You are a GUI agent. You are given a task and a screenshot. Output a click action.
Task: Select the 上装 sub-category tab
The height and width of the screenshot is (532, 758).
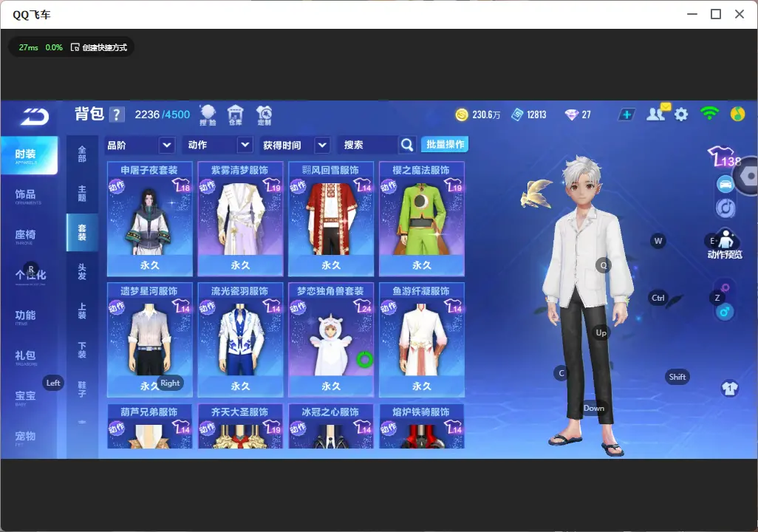coord(82,311)
